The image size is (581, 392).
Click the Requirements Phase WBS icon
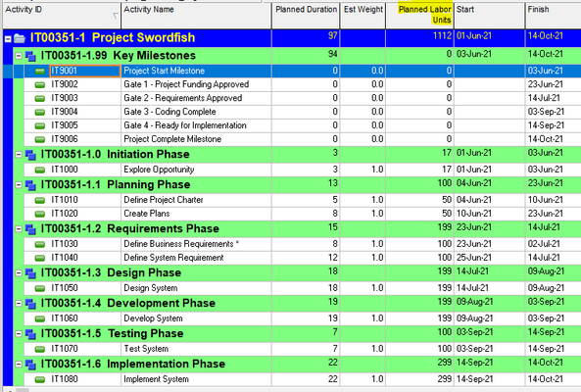[30, 229]
